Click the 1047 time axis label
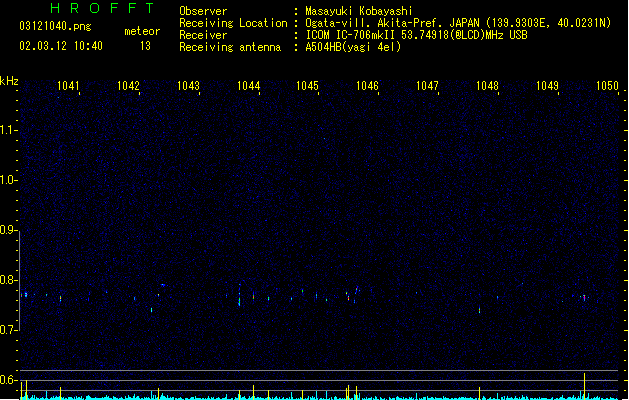This screenshot has height=400, width=629. [x=427, y=86]
